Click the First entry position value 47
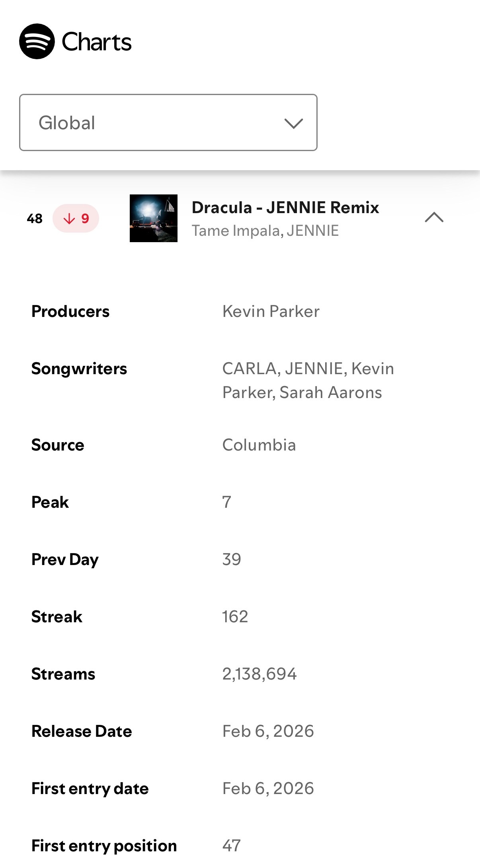Image resolution: width=480 pixels, height=868 pixels. tap(232, 846)
